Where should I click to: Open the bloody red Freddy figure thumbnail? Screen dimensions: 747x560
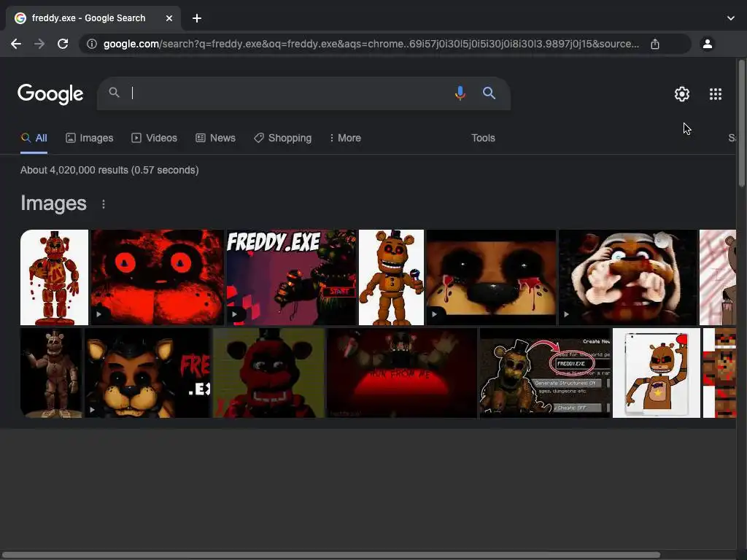point(54,277)
